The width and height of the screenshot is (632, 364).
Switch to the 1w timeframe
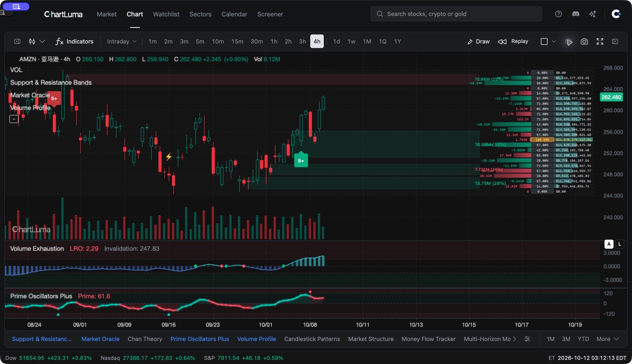click(x=351, y=41)
